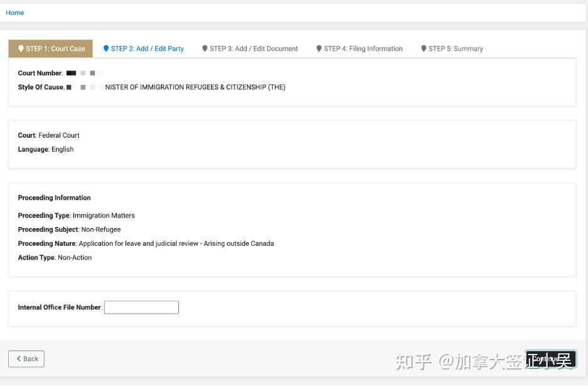Click the map pin icon on STEP 1
The height and width of the screenshot is (386, 588).
point(21,48)
